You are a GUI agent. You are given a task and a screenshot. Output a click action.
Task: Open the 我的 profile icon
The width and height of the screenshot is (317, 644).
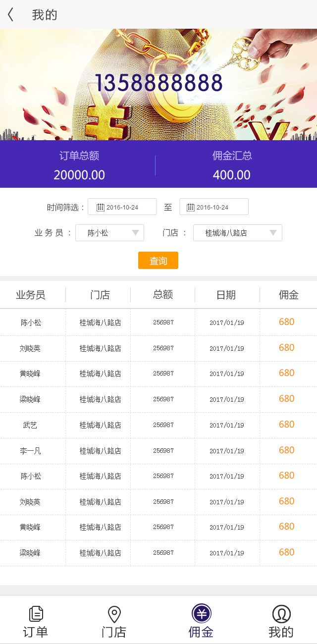281,614
